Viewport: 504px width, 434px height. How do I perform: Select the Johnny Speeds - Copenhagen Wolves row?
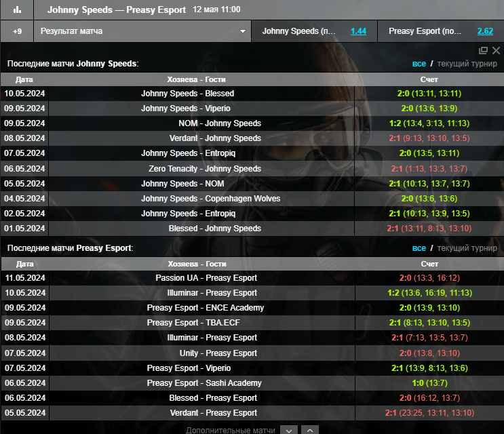(x=252, y=199)
